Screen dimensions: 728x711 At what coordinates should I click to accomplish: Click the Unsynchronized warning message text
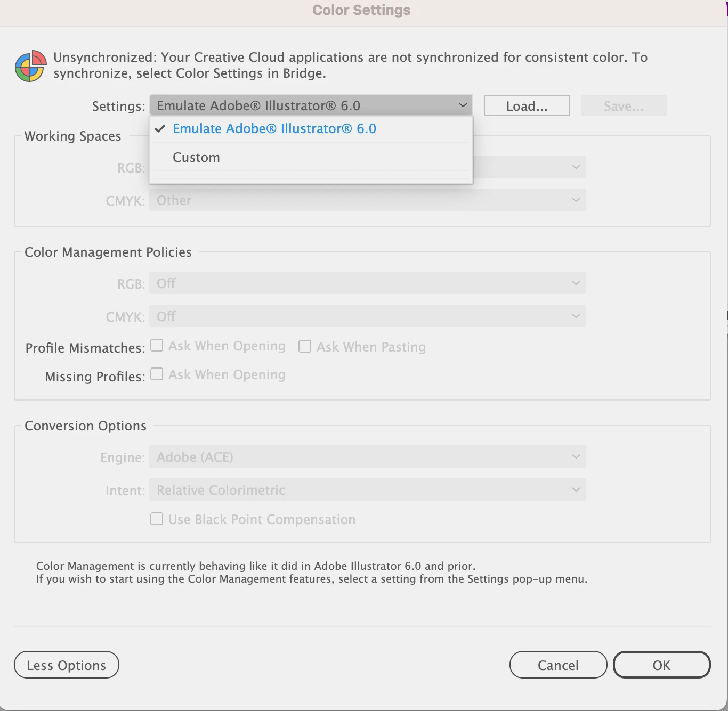click(351, 65)
